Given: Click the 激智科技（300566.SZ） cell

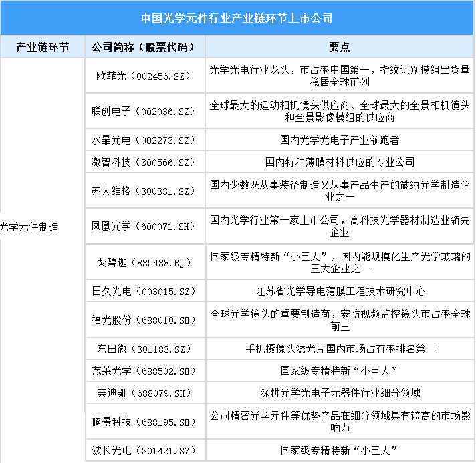Looking at the screenshot, I should [145, 162].
